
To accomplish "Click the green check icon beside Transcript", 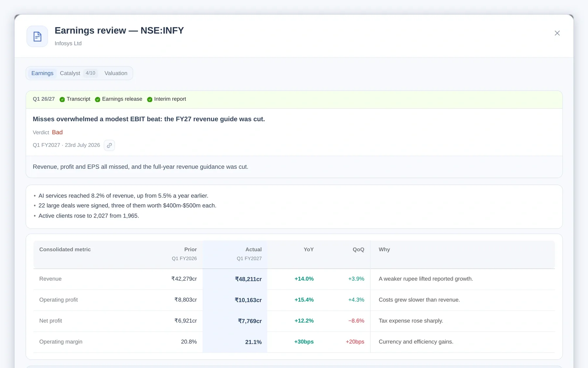I will (62, 99).
